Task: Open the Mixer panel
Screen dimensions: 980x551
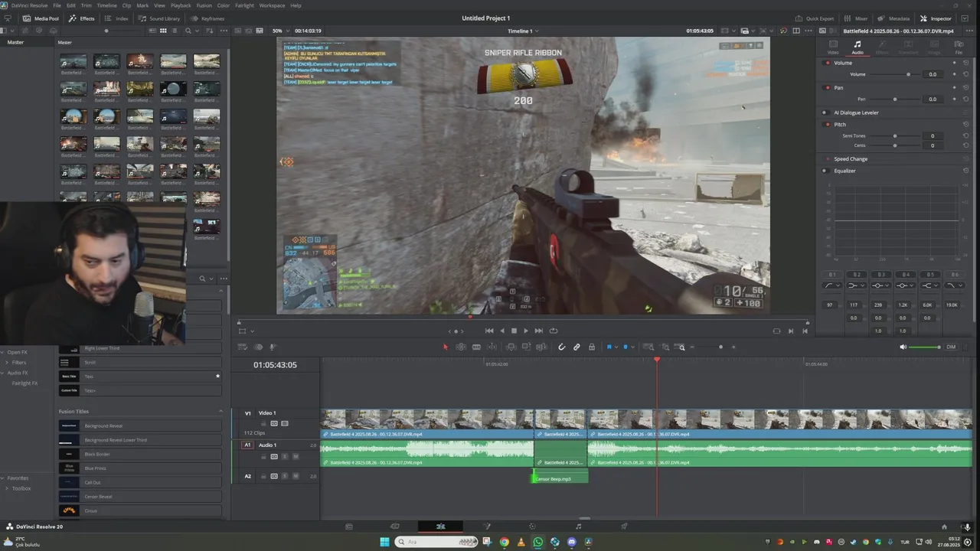Action: click(x=857, y=18)
